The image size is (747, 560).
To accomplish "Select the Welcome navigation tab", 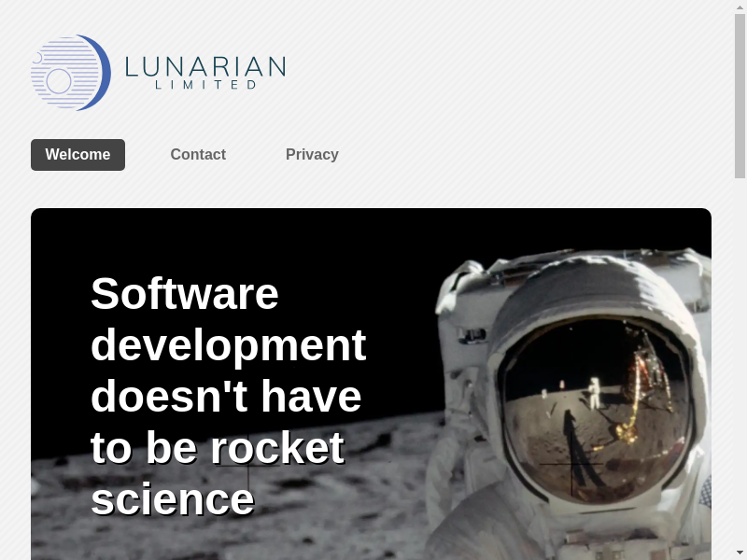I will pos(78,155).
